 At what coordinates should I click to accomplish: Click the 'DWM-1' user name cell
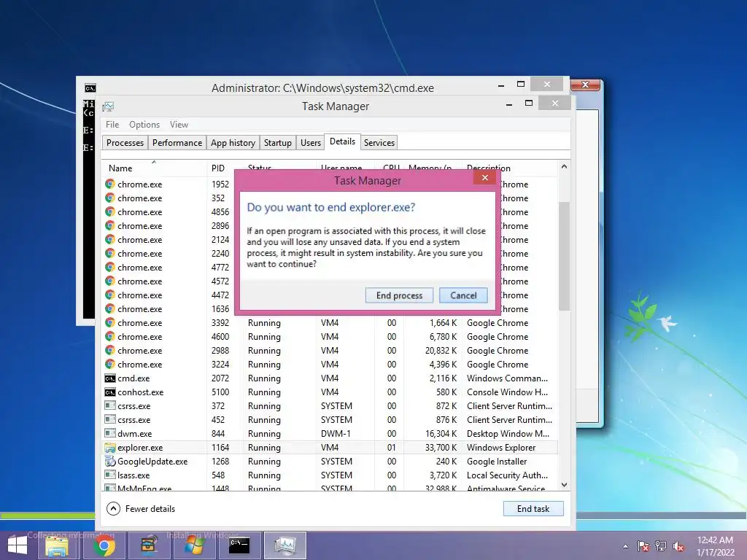336,434
